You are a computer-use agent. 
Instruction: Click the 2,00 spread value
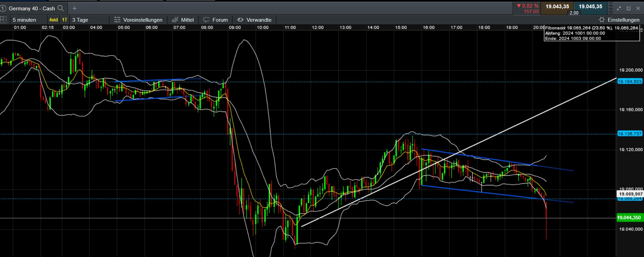click(x=574, y=13)
